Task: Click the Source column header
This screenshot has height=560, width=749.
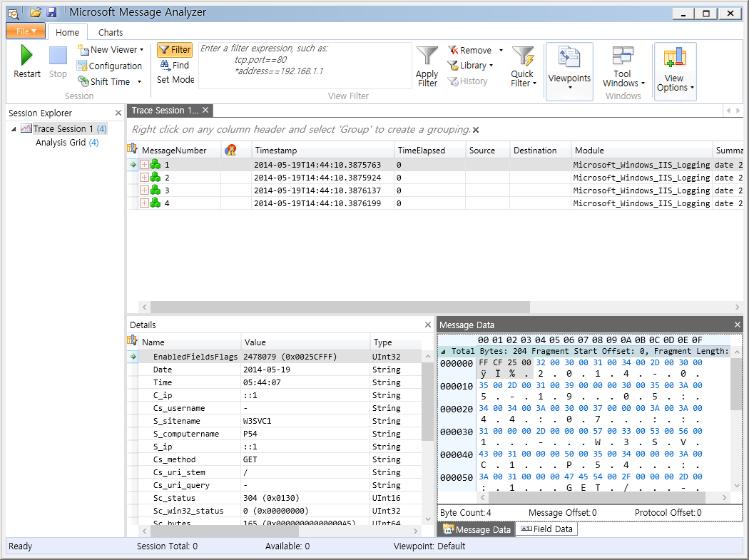Action: pyautogui.click(x=488, y=150)
